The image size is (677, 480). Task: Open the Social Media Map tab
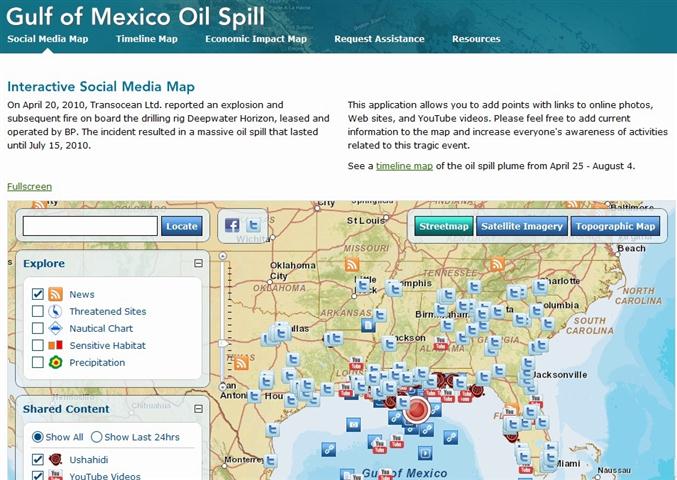[47, 39]
